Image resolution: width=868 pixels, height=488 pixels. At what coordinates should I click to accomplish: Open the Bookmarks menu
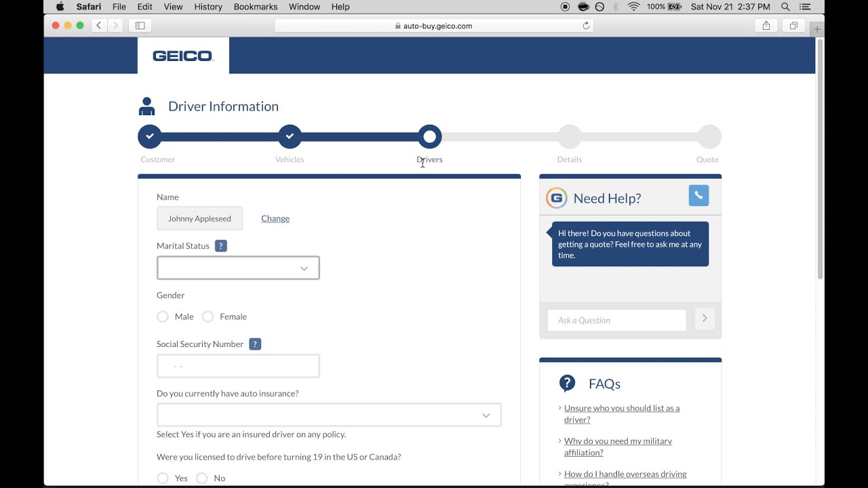(x=255, y=7)
